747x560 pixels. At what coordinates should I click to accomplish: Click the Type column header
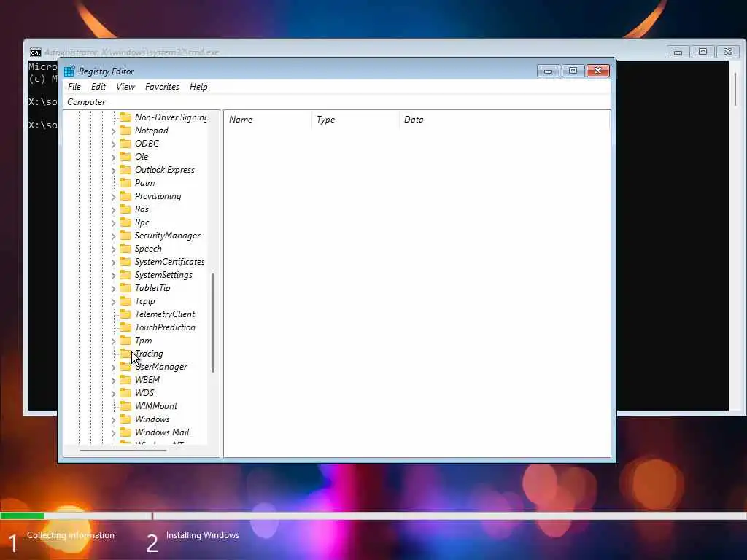click(x=355, y=120)
